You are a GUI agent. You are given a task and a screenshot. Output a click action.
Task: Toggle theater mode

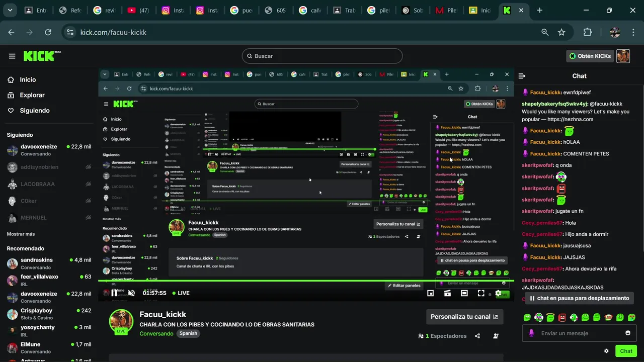[x=464, y=293]
